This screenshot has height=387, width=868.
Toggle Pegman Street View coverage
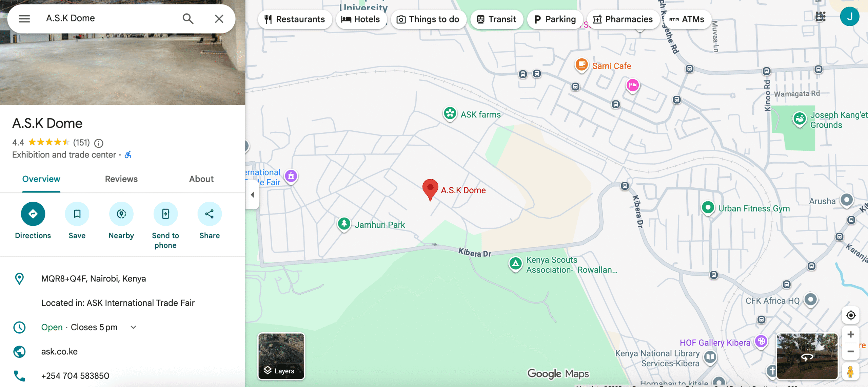(x=850, y=371)
